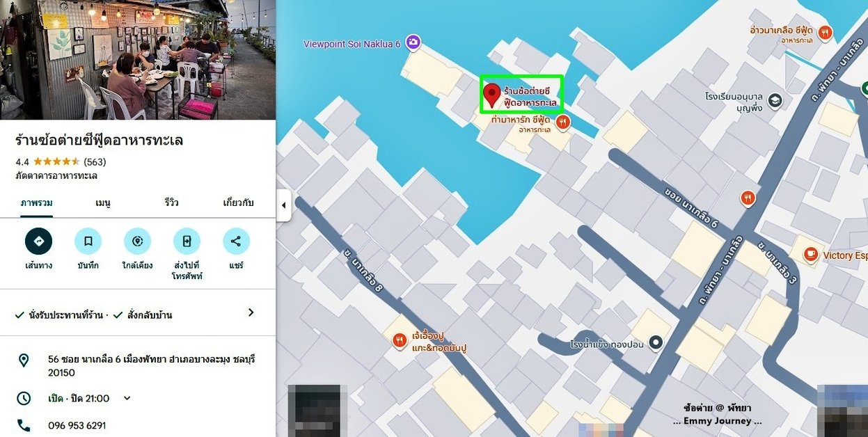
Task: Click the 563 reviews count link
Action: coord(95,161)
